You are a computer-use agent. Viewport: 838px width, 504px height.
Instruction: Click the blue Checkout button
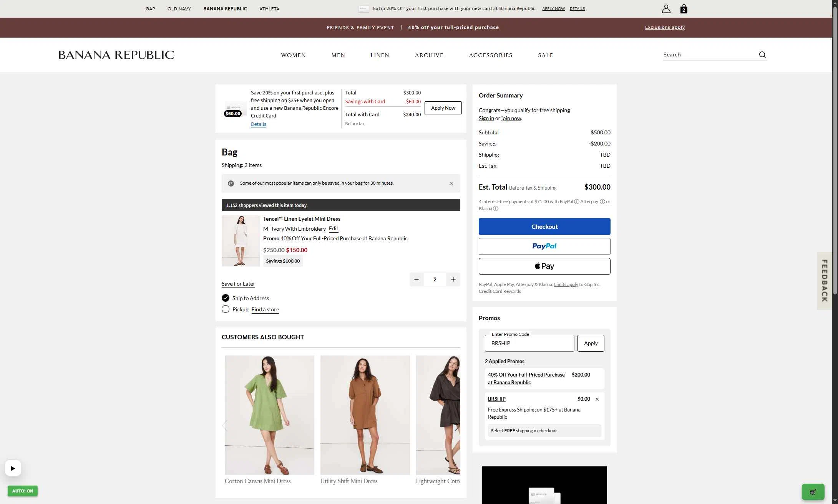point(544,226)
